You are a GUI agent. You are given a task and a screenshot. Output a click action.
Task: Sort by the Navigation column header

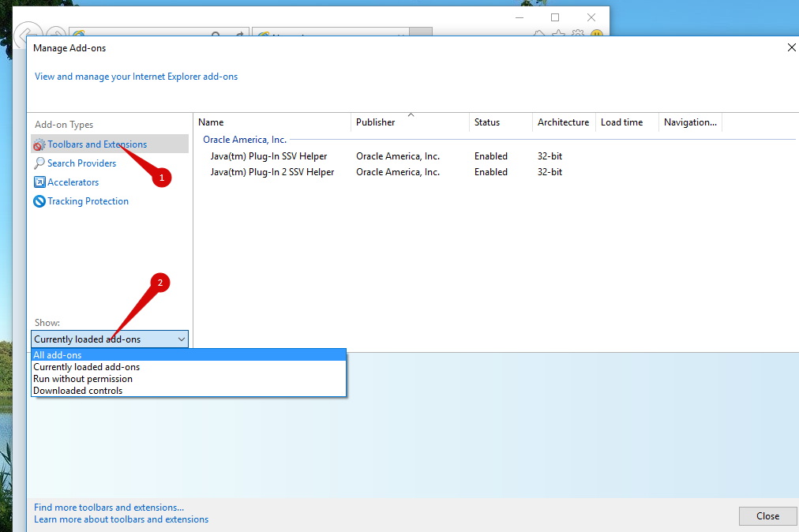click(690, 122)
